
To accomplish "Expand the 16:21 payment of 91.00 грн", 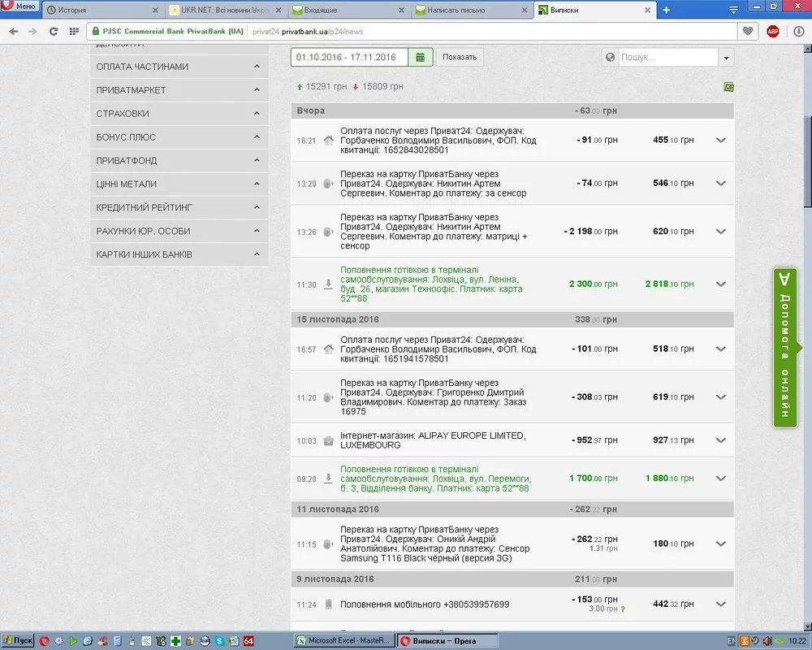I will pyautogui.click(x=721, y=140).
